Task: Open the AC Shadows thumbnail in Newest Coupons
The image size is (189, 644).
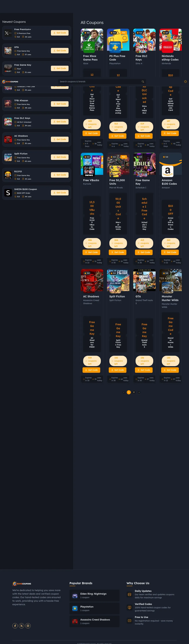Action: tap(8, 139)
